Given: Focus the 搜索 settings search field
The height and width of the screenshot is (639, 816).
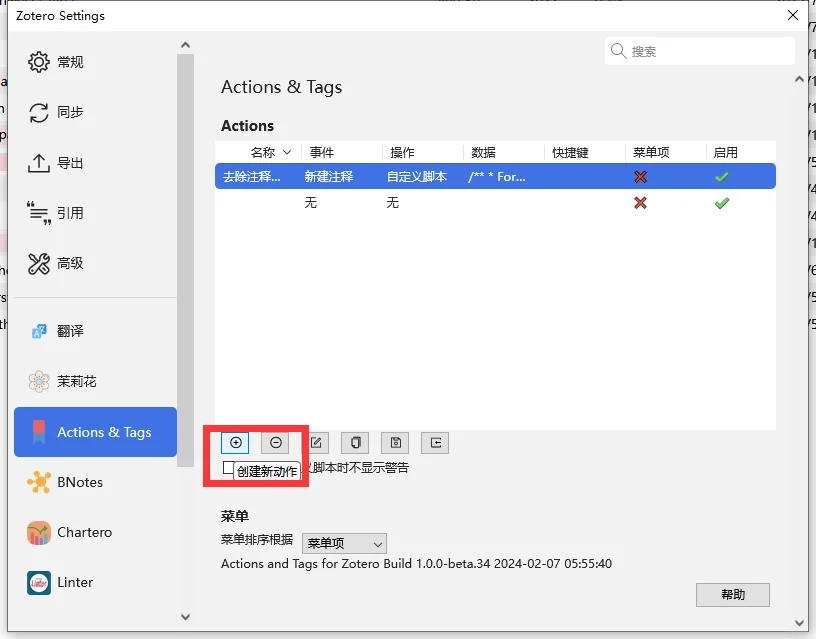Looking at the screenshot, I should click(x=699, y=51).
